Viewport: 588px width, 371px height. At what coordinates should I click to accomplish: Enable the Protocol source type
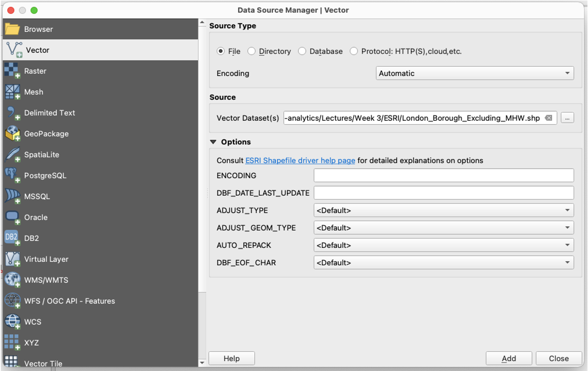pyautogui.click(x=354, y=51)
